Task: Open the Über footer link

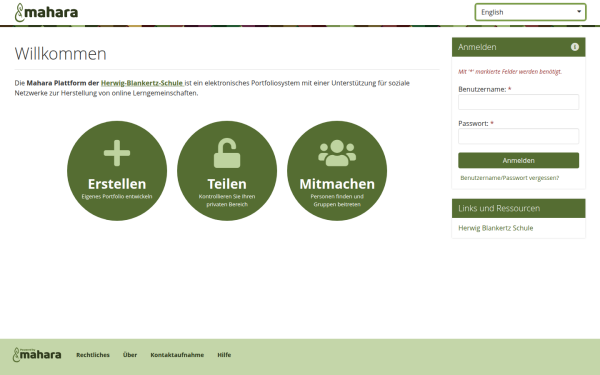Action: [130, 355]
